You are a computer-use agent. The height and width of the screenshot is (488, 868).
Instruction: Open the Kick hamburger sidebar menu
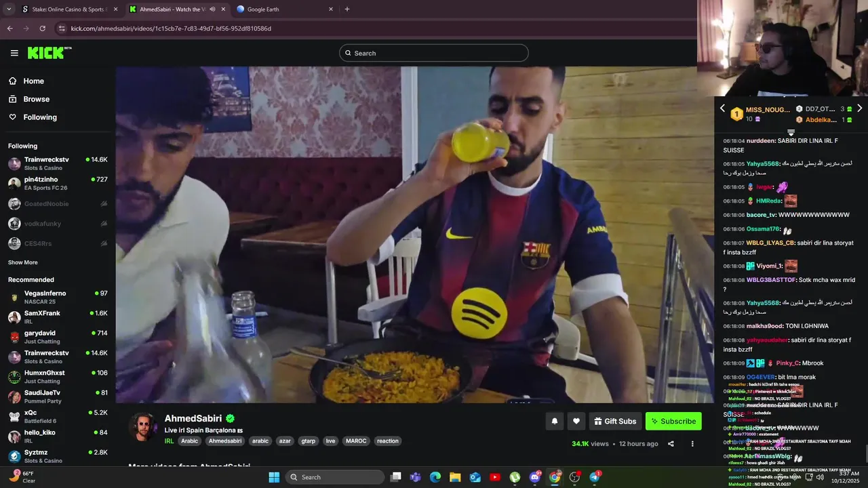pyautogui.click(x=14, y=53)
